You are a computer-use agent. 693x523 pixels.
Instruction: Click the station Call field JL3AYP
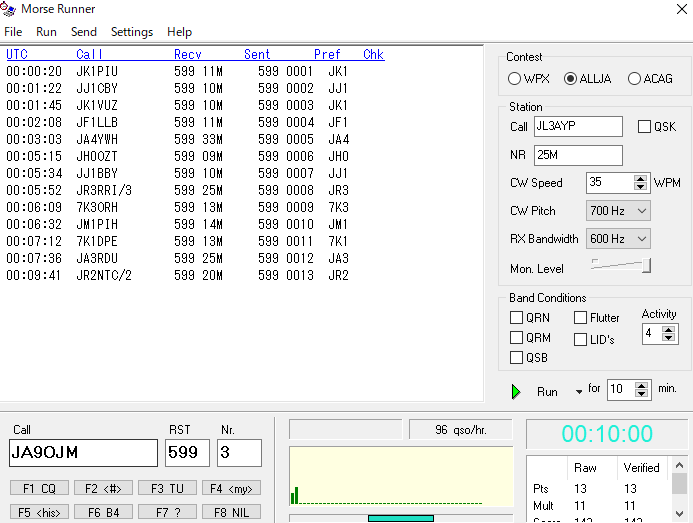[578, 126]
